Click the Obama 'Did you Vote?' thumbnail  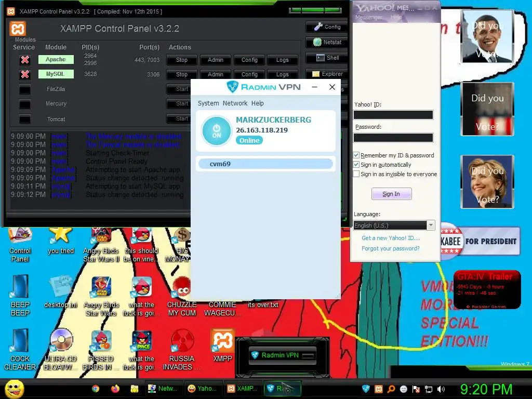[x=487, y=36]
